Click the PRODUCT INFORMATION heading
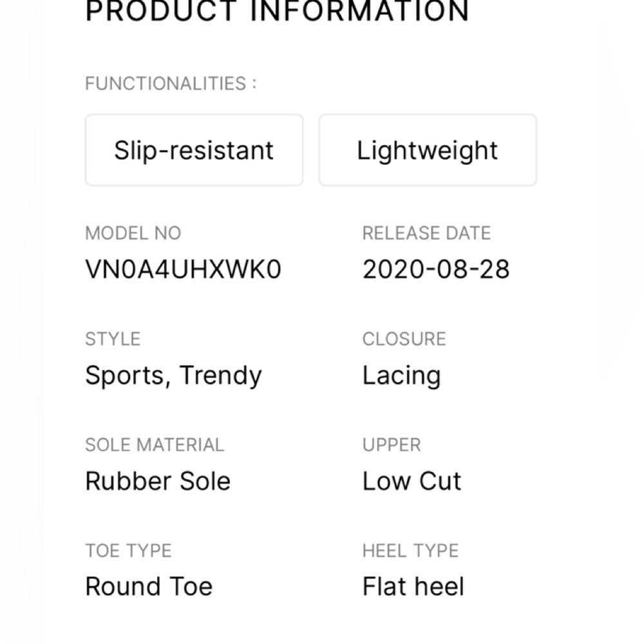This screenshot has height=644, width=644. pyautogui.click(x=277, y=12)
